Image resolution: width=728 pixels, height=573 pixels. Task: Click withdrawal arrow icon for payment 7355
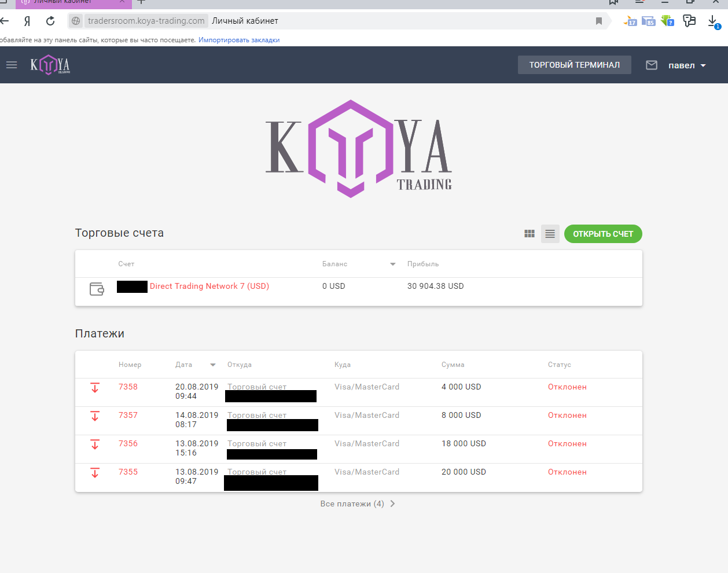tap(95, 472)
